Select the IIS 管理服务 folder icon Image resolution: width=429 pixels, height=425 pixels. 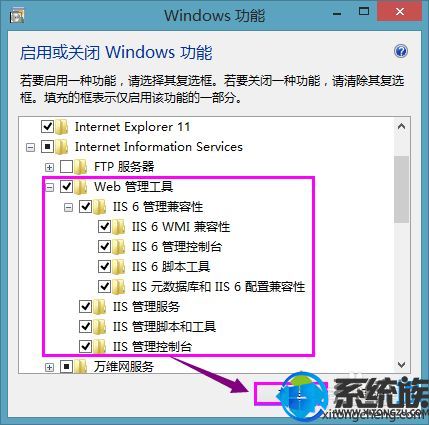pos(100,307)
